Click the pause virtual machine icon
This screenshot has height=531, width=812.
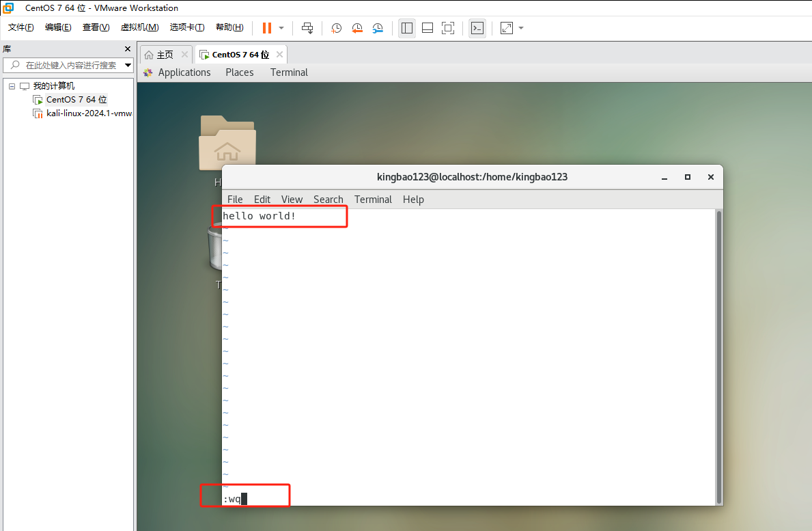pyautogui.click(x=266, y=28)
